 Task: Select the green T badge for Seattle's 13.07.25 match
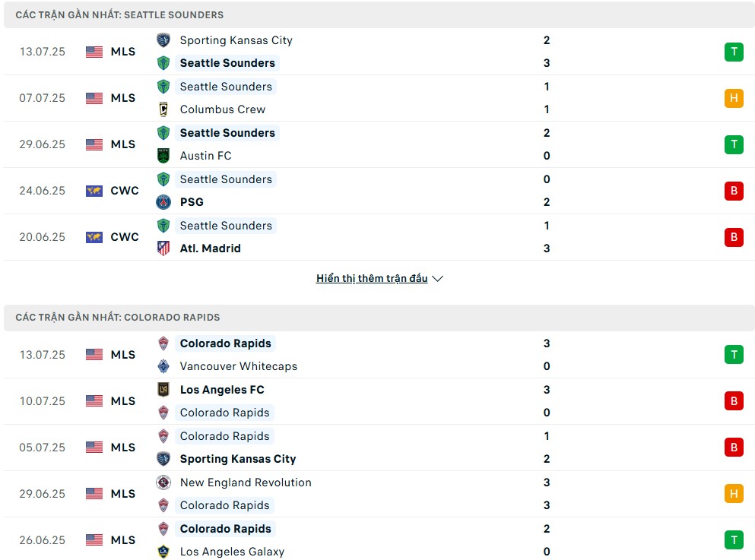(x=734, y=52)
